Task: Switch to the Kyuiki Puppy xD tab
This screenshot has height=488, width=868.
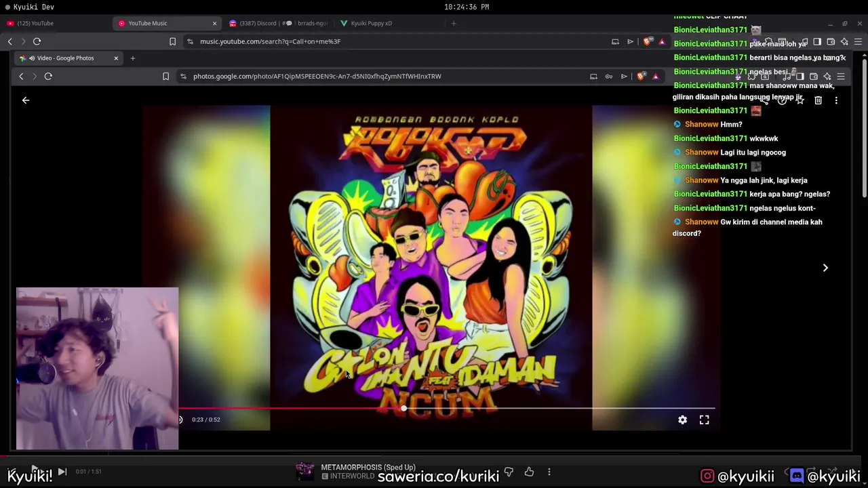Action: tap(391, 23)
